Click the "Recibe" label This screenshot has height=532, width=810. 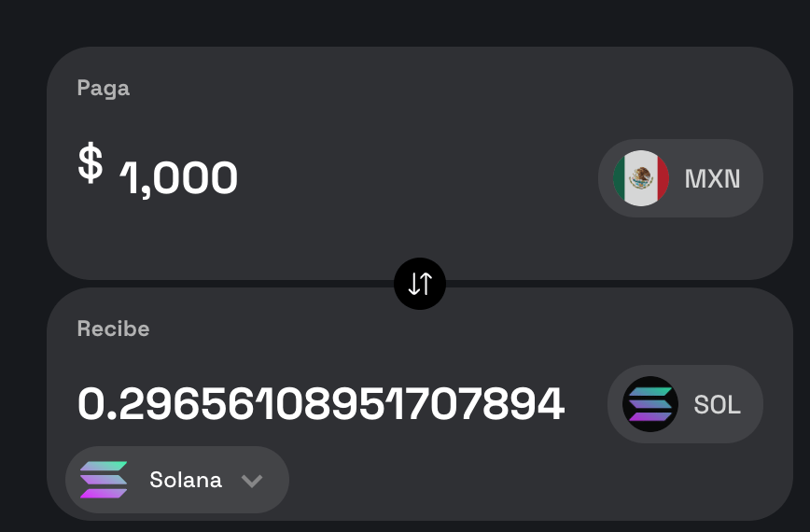(113, 329)
